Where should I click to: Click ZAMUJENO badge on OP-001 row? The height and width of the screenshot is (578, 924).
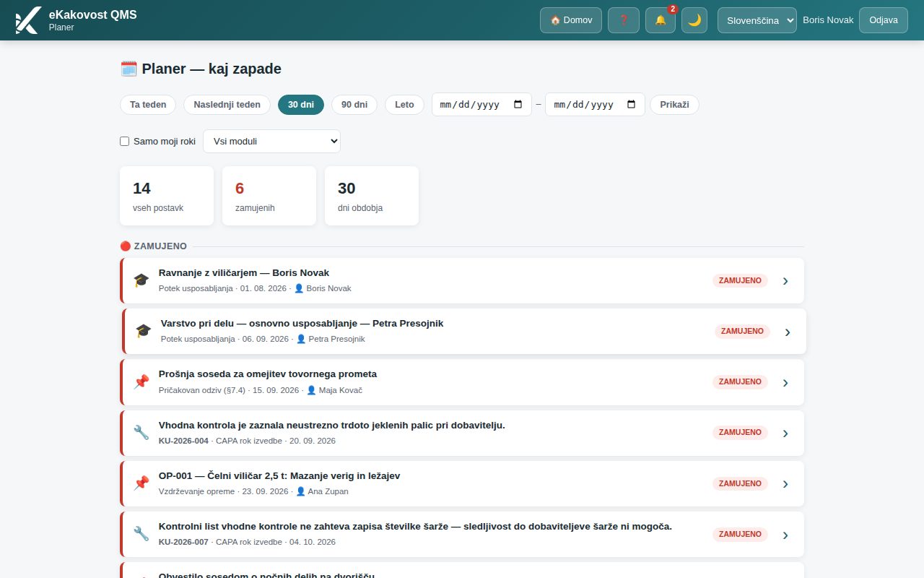(x=740, y=483)
